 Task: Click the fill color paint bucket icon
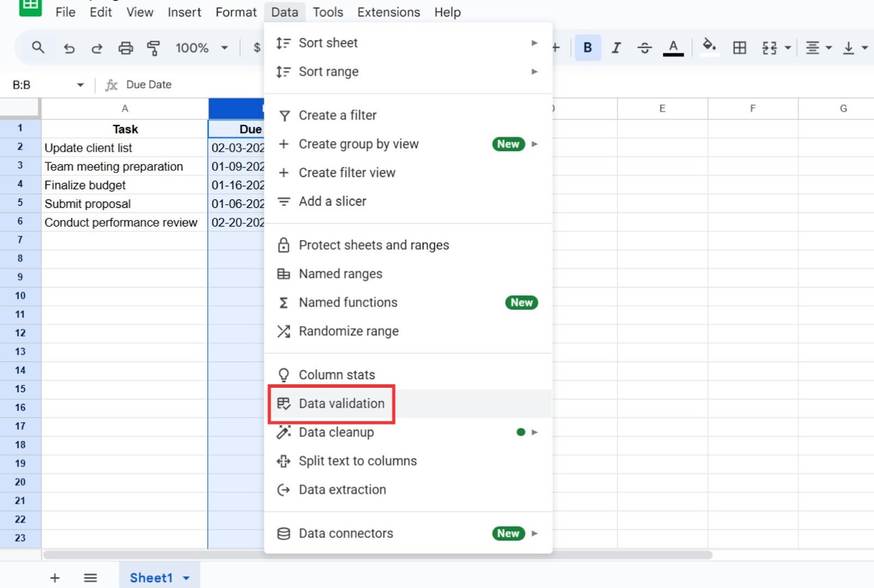pyautogui.click(x=708, y=47)
